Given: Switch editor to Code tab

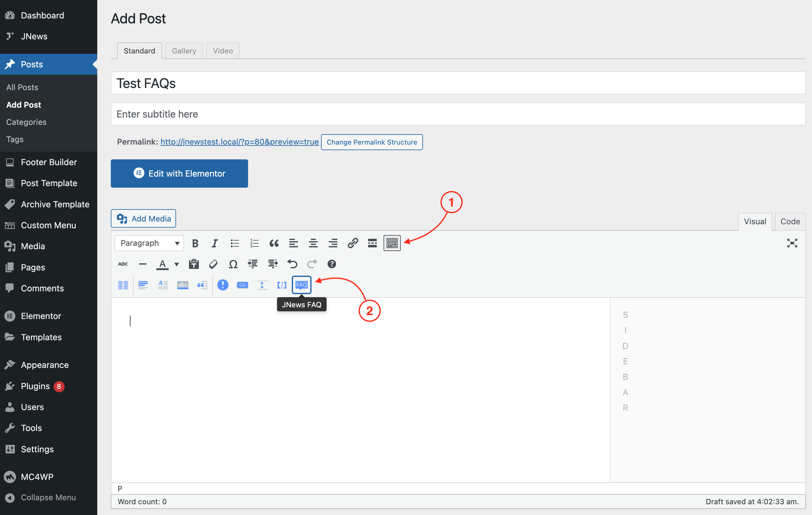Looking at the screenshot, I should [x=790, y=222].
